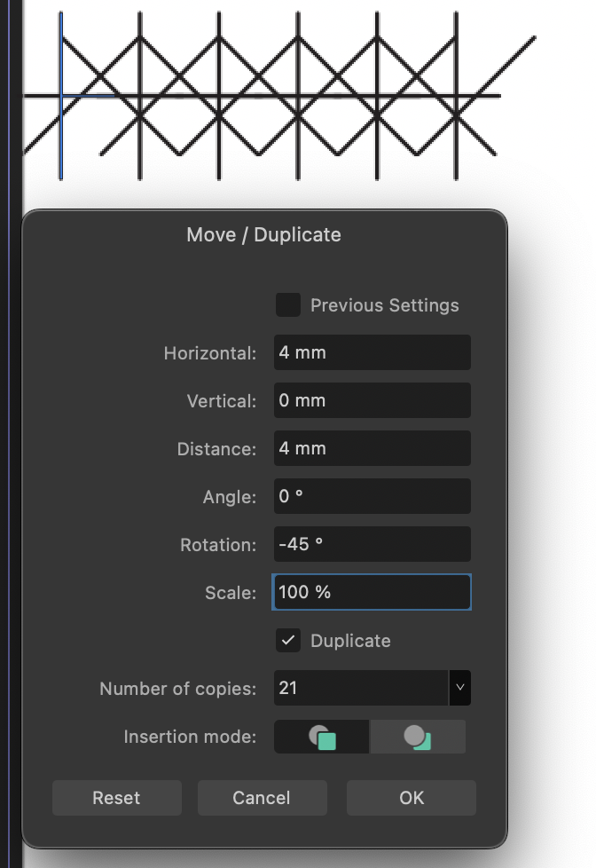This screenshot has height=868, width=596.
Task: Click the highlighted Scale percentage field
Action: 372,592
